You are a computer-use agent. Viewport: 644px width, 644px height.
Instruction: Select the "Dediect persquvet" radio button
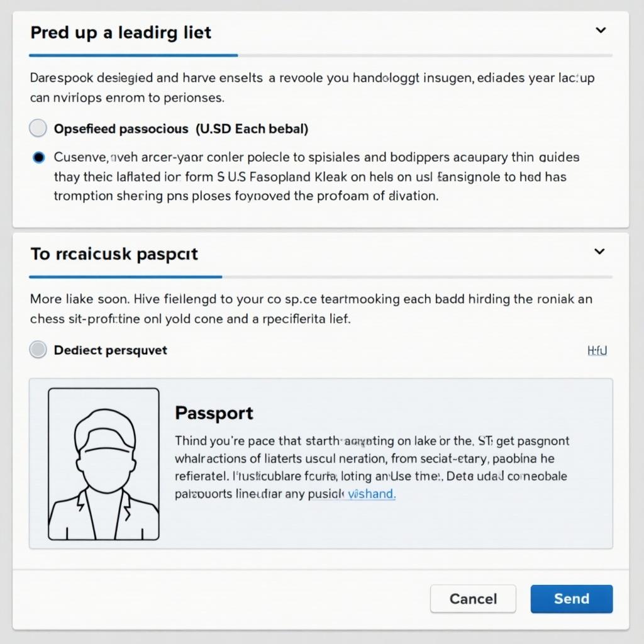[38, 350]
